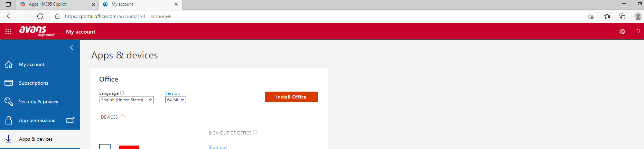This screenshot has height=149, width=644.
Task: Open Subscriptions in sidebar
Action: pos(34,83)
